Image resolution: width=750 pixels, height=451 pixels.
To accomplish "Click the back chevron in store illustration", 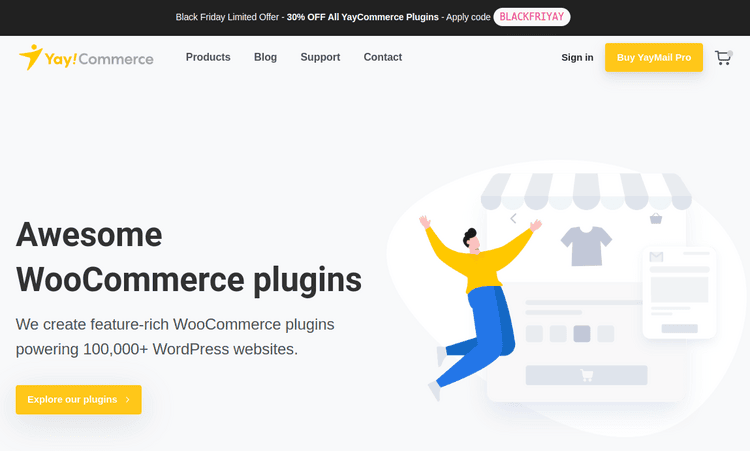I will pos(513,218).
